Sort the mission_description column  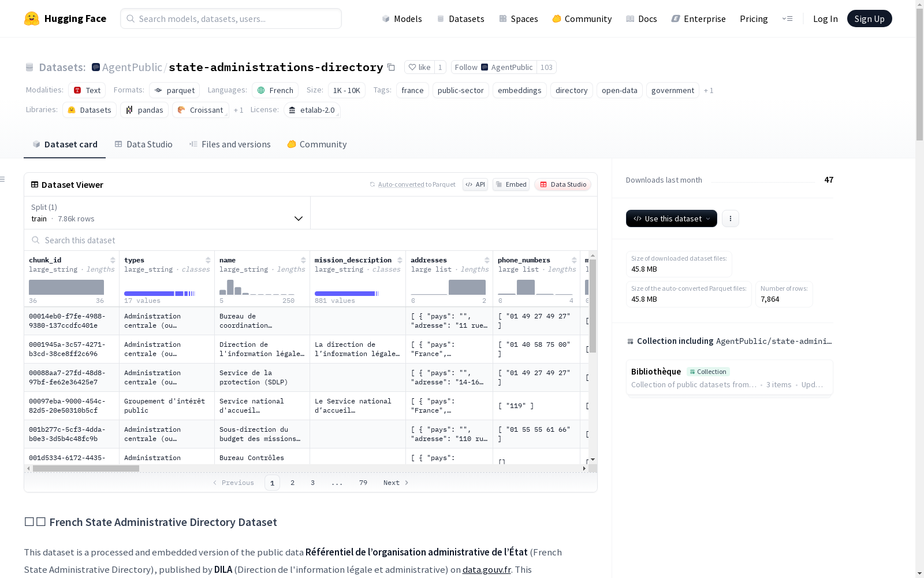[x=400, y=260]
